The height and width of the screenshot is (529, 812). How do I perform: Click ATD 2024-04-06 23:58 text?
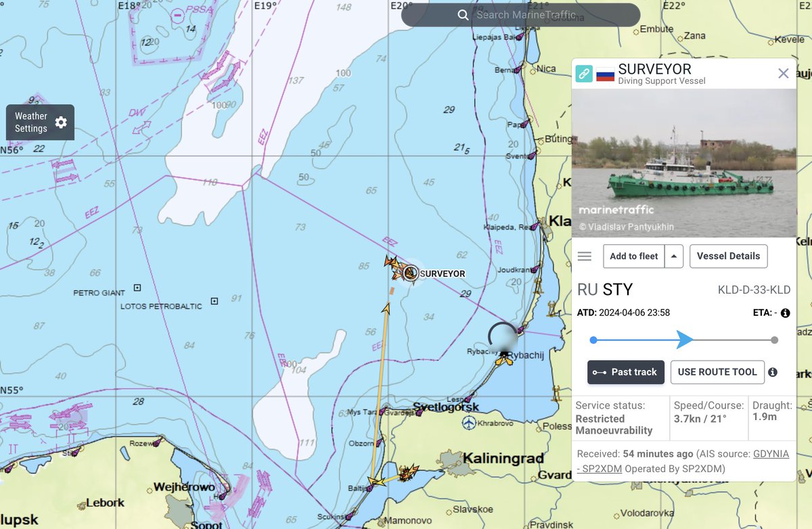pos(623,313)
